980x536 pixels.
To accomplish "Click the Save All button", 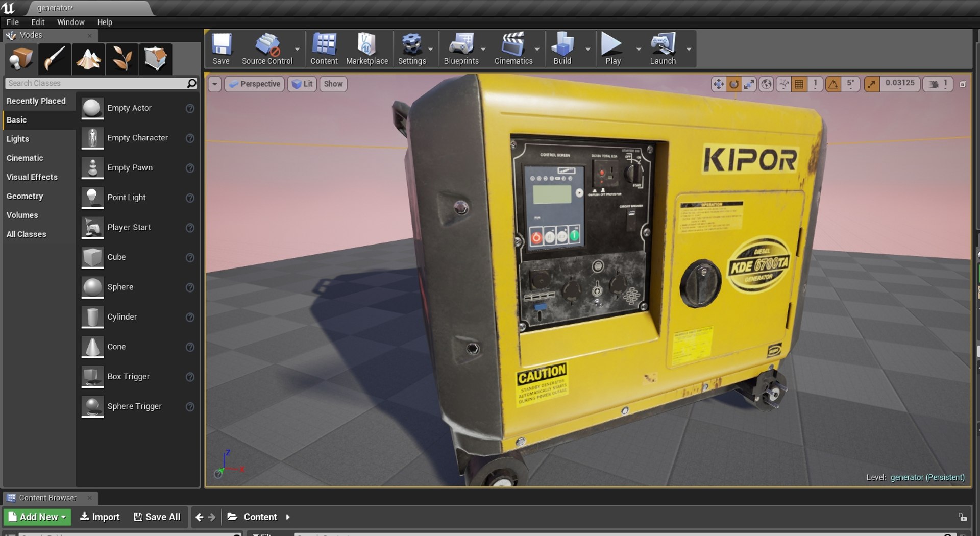I will [x=157, y=517].
